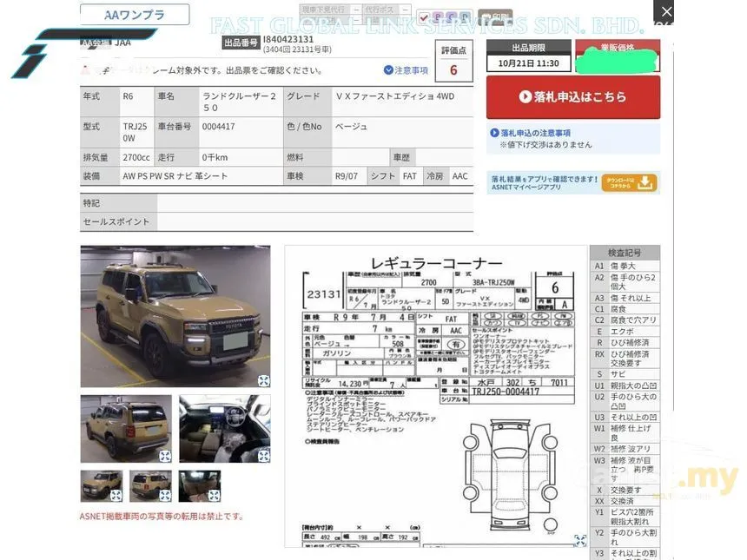Select legend row A3 傷 それ以上
Image resolution: width=747 pixels, height=560 pixels.
click(x=625, y=298)
